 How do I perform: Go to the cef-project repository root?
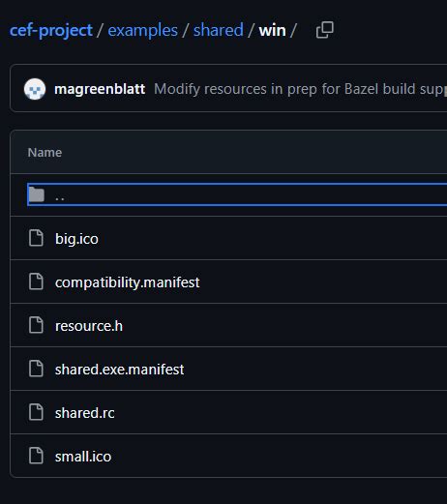pos(51,31)
